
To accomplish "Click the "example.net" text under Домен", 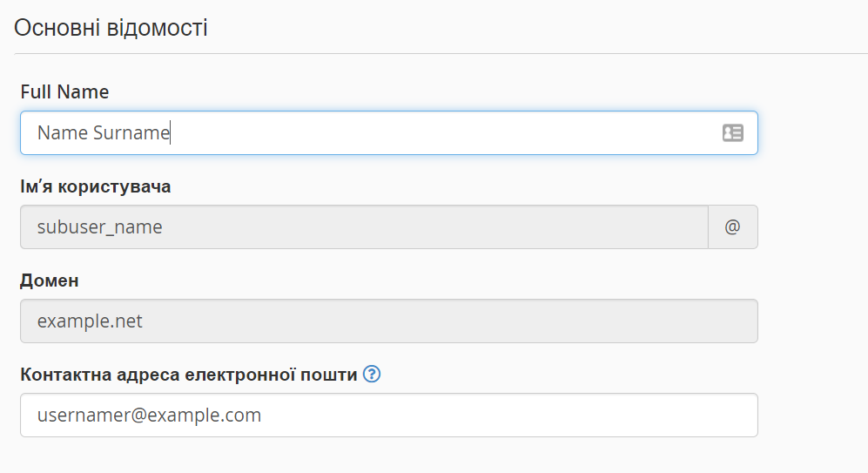I will [90, 321].
